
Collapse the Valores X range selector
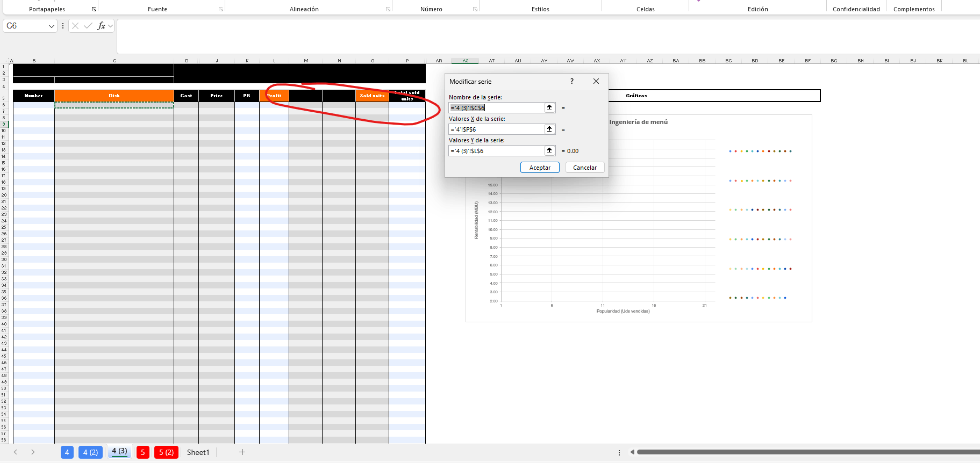tap(549, 129)
